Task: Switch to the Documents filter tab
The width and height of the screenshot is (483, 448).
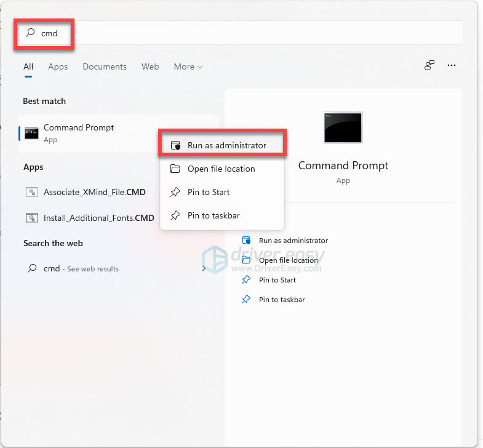Action: 105,66
